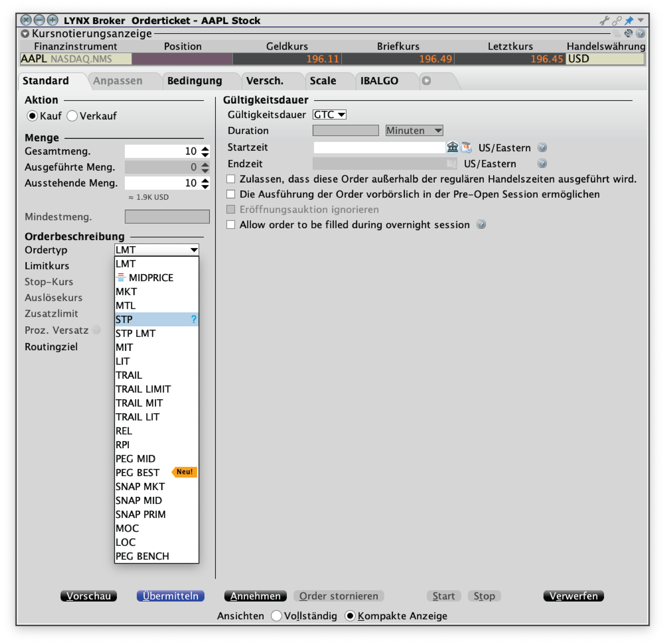
Task: Check the Pre-Open Session execution option
Action: tap(231, 194)
